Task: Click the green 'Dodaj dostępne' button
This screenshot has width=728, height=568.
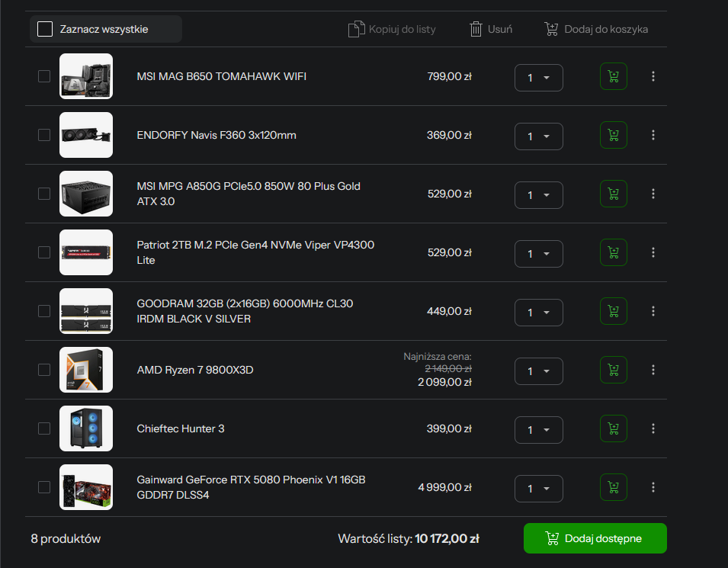Action: point(595,538)
